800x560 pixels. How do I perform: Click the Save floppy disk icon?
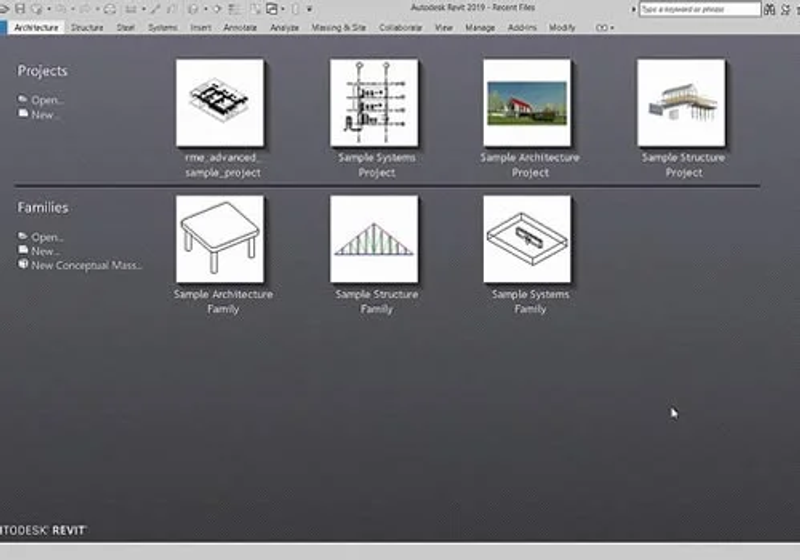tap(20, 9)
